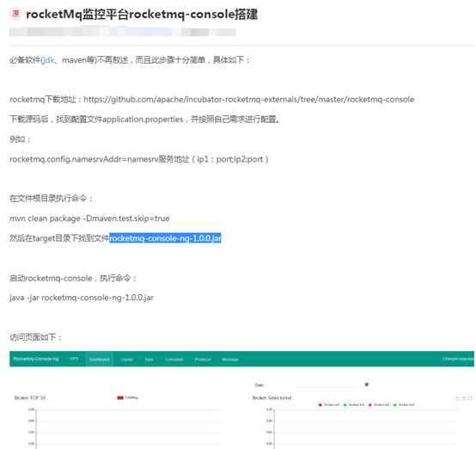This screenshot has height=449, width=476.
Task: Click the rocketmq.config.namesrvAddr configuration line
Action: tap(139, 159)
